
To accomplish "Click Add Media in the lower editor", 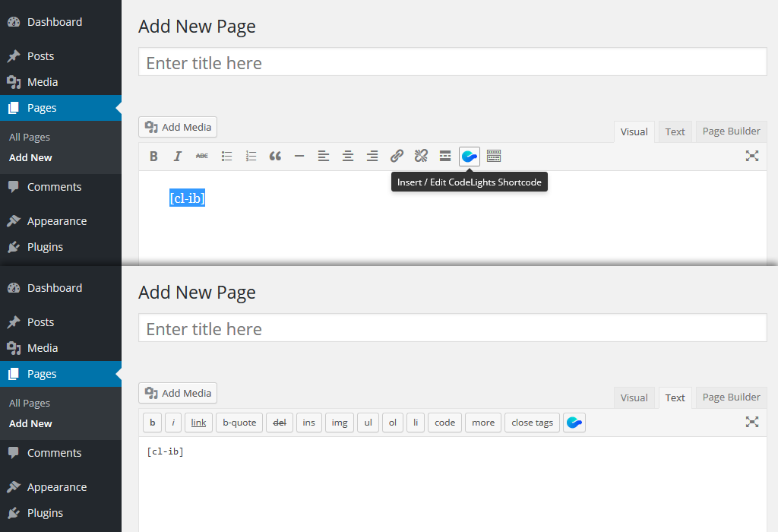I will tap(178, 393).
